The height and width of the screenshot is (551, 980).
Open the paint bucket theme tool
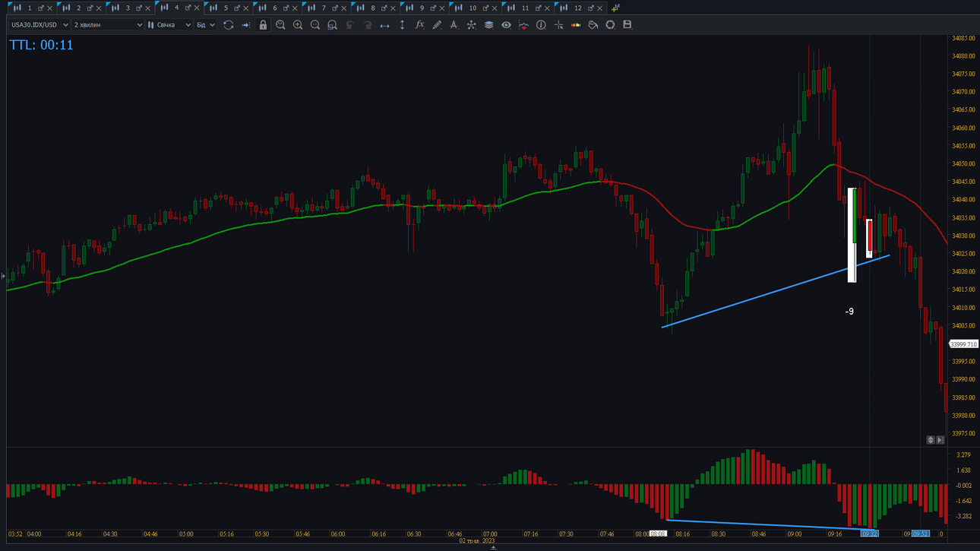coord(593,25)
